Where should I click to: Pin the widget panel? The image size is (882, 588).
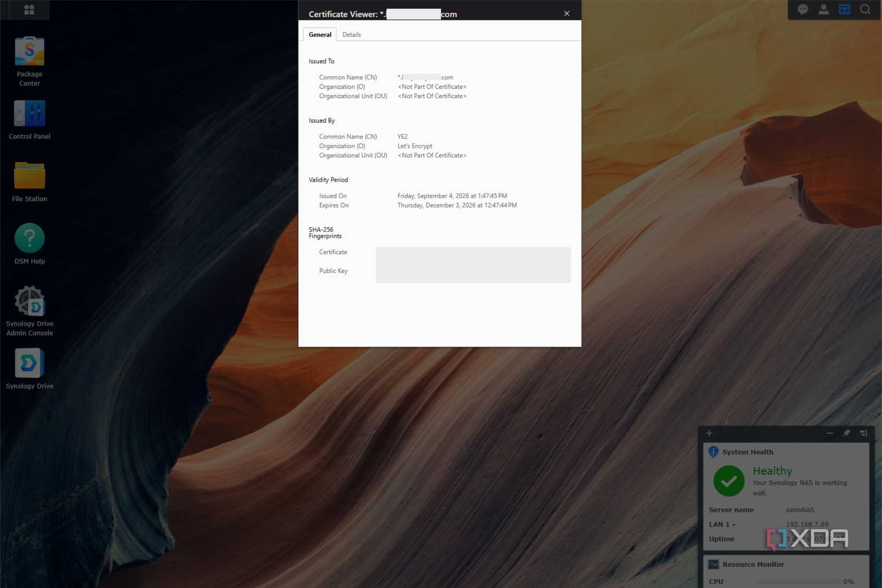pyautogui.click(x=846, y=433)
